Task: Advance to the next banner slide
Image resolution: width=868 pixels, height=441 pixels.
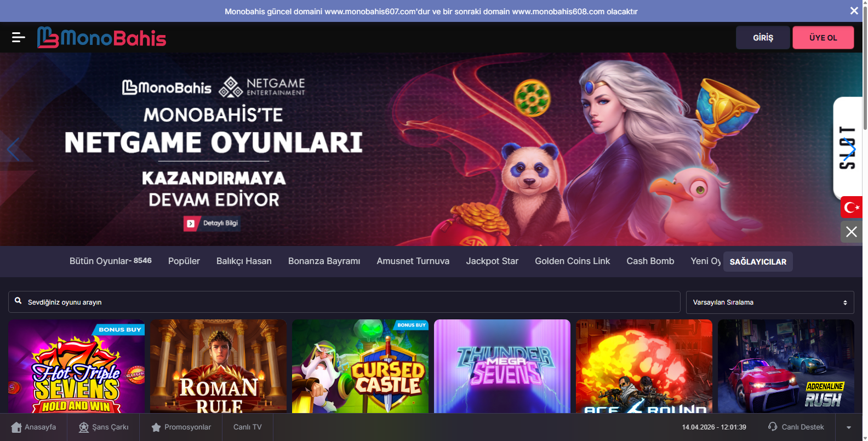Action: (849, 149)
